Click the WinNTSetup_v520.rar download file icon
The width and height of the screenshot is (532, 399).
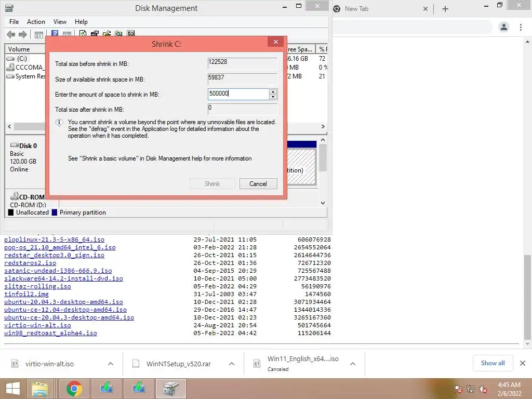tap(136, 363)
